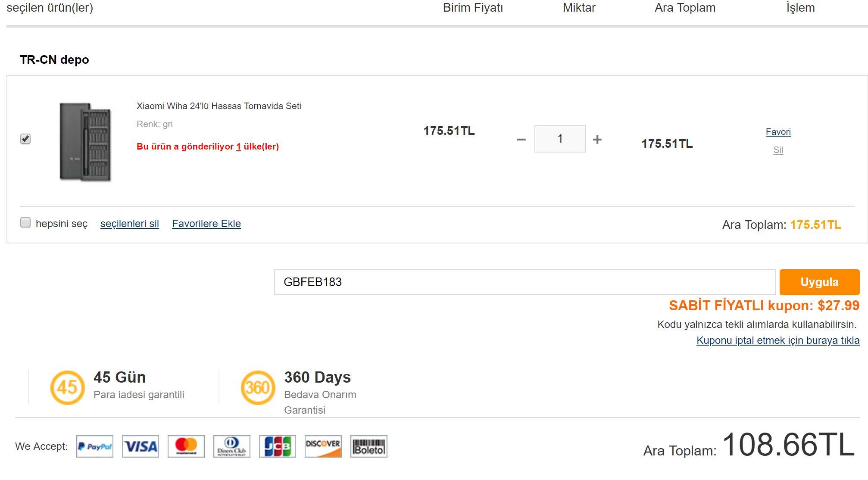Click the Favorilere Ekle link
Viewport: 868px width, 480px height.
point(206,224)
